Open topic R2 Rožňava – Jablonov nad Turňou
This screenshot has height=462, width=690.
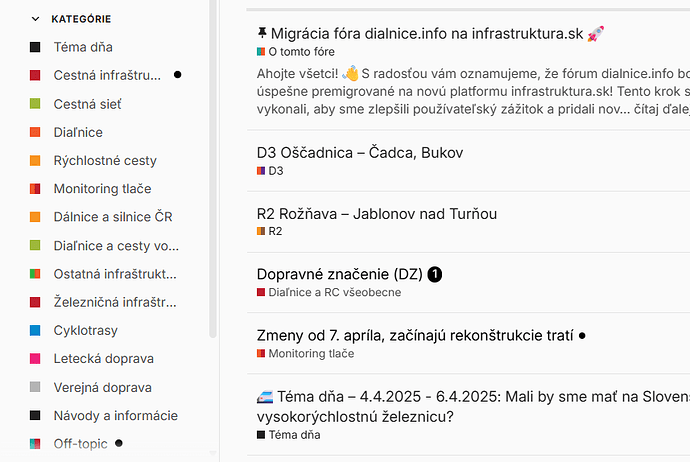tap(377, 214)
